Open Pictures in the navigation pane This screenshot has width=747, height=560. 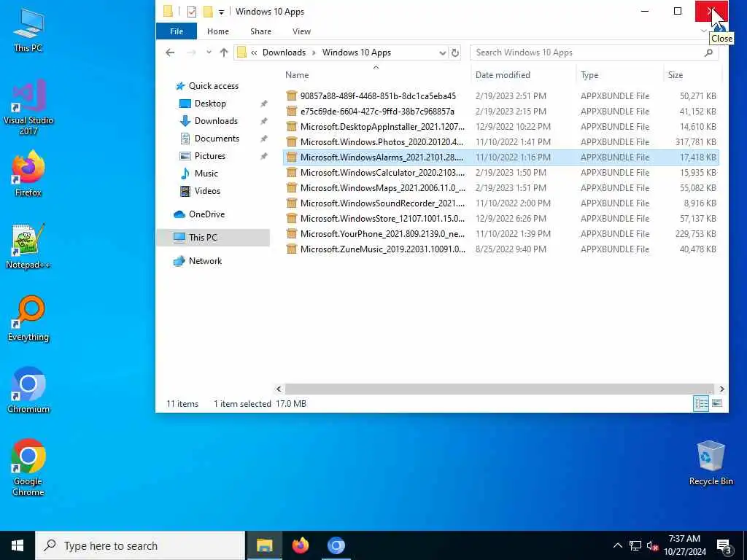pos(209,156)
